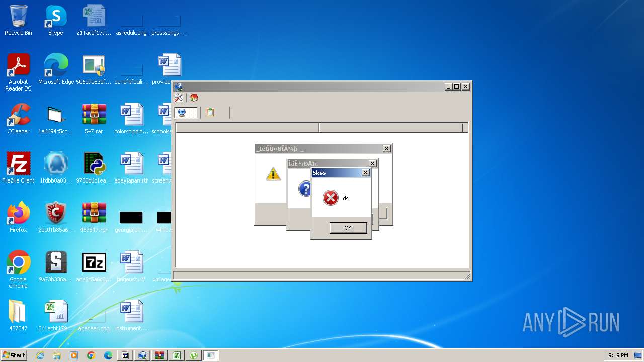Open the 457547 folder on the desktop
The image size is (644, 362).
(18, 316)
